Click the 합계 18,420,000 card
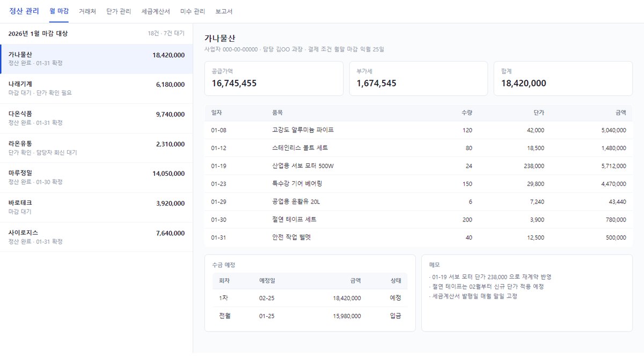The width and height of the screenshot is (644, 358). tap(563, 78)
